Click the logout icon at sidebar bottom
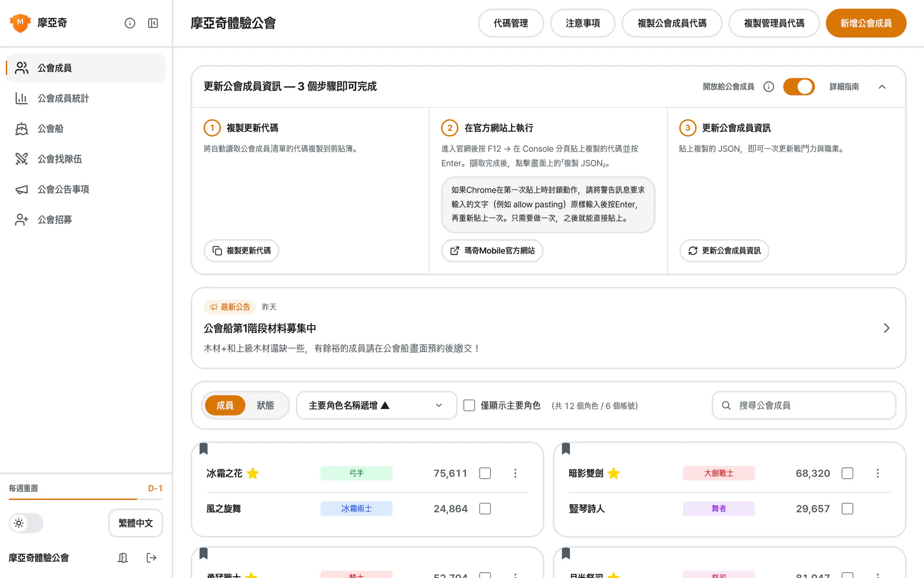924x578 pixels. click(x=152, y=558)
